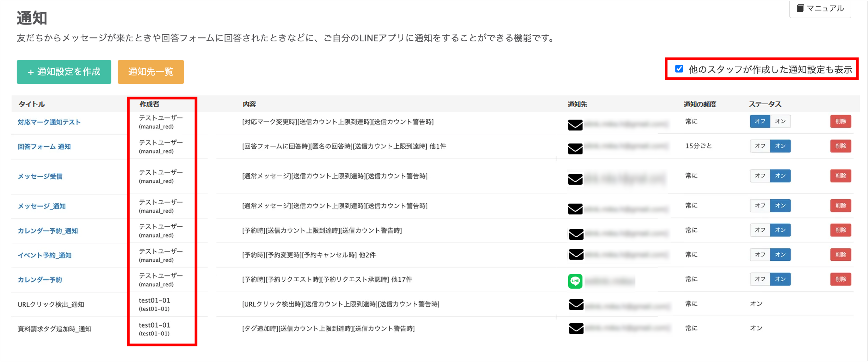Click the 通知設定を作成 button
The width and height of the screenshot is (868, 362).
tap(64, 72)
